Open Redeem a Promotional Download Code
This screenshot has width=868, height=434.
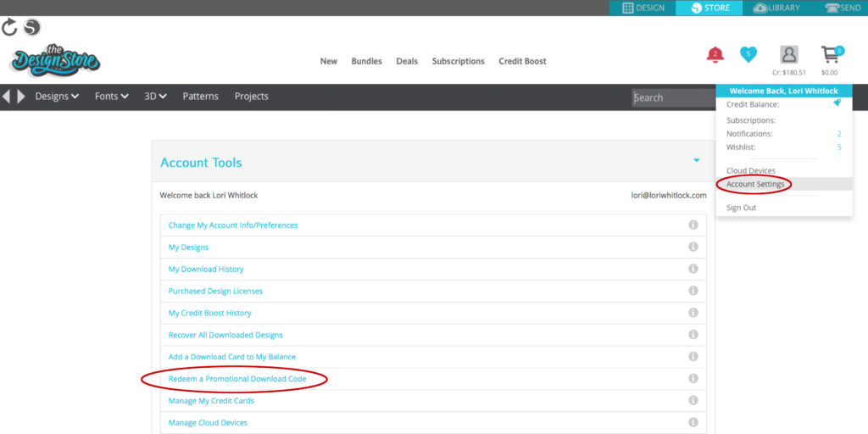(237, 379)
